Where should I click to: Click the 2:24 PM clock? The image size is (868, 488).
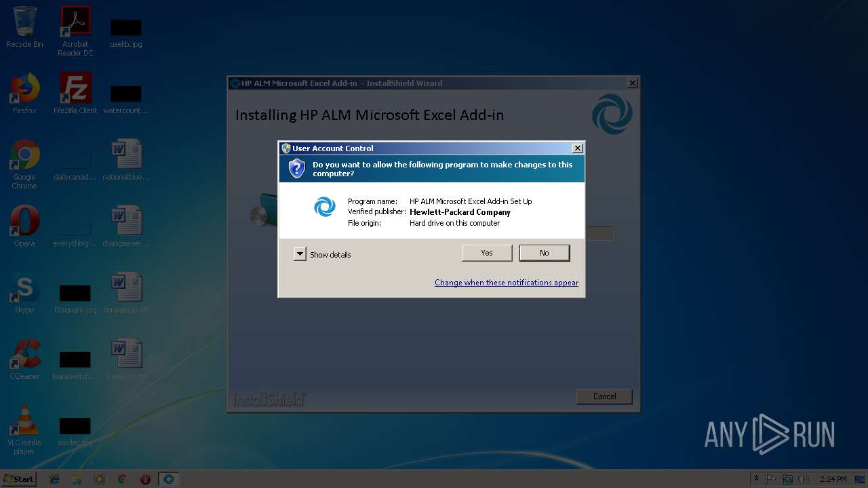pos(833,479)
